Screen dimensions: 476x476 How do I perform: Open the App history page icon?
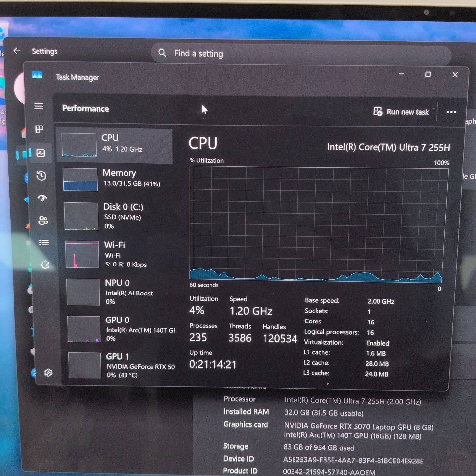click(x=42, y=176)
